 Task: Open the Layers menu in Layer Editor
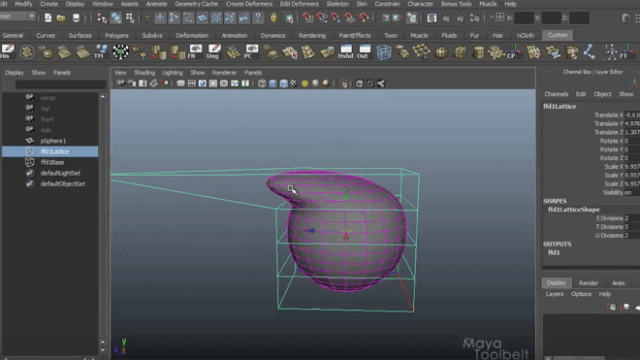tap(554, 294)
